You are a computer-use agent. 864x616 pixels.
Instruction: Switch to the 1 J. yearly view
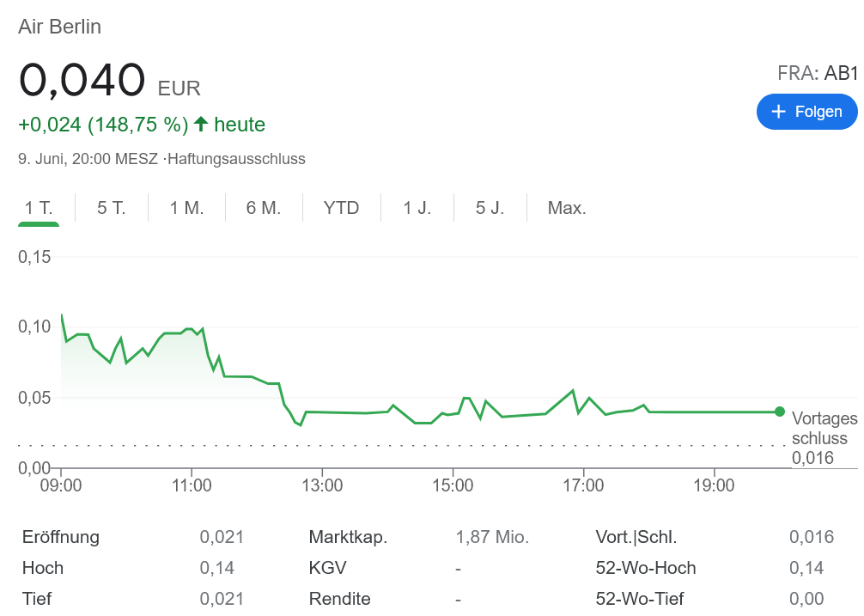pyautogui.click(x=417, y=208)
